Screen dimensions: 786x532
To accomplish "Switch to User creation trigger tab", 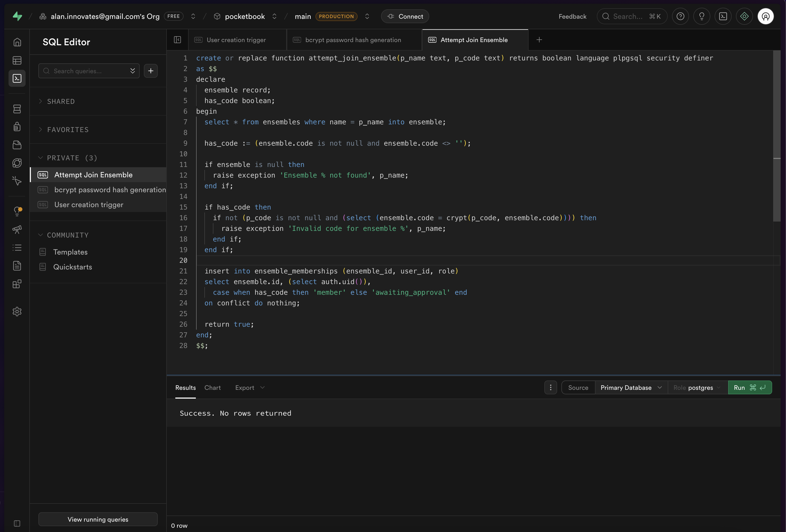I will 236,40.
